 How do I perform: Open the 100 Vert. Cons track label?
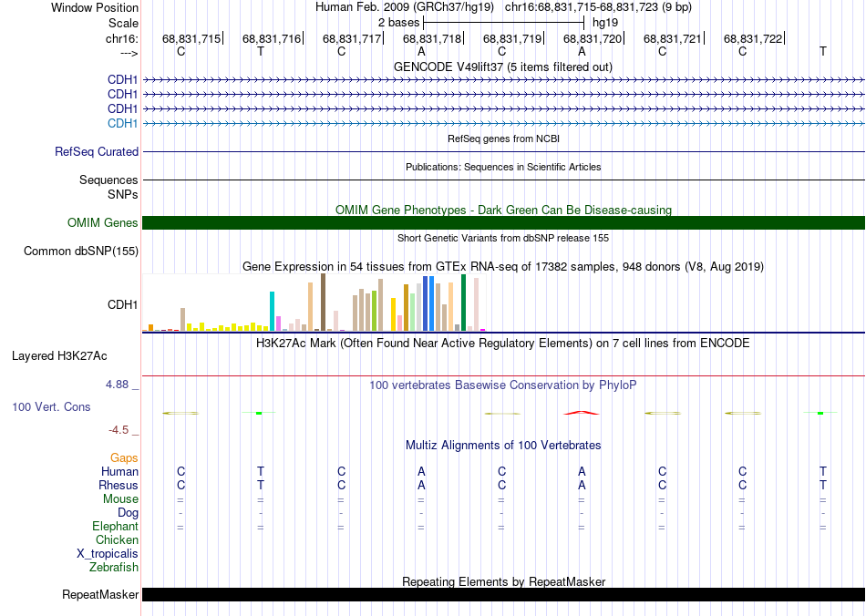(x=52, y=406)
